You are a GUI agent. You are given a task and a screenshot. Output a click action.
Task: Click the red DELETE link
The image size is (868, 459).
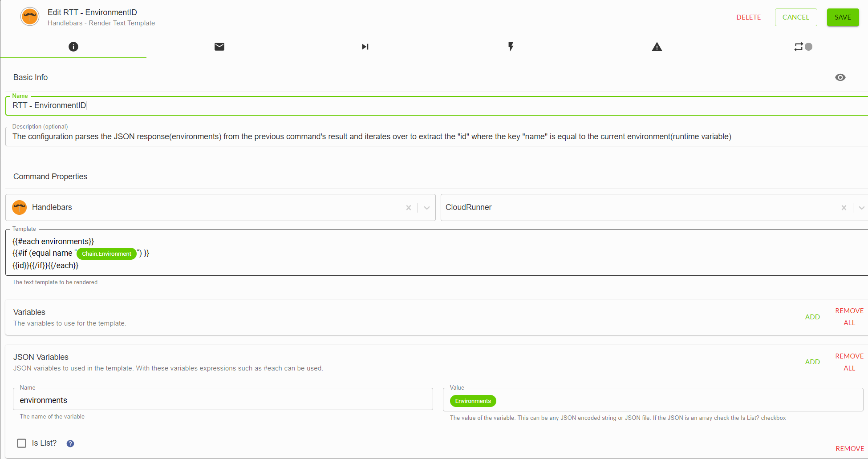pos(749,17)
